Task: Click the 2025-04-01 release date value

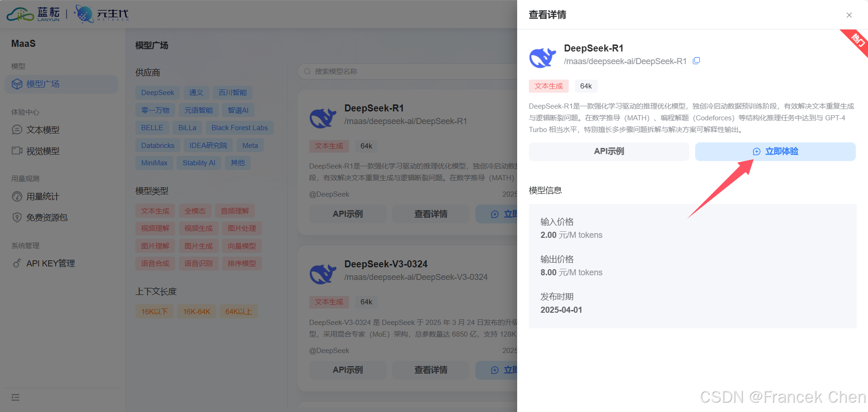Action: tap(561, 310)
